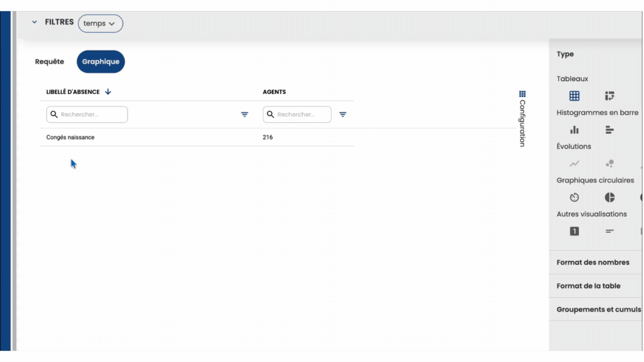The height and width of the screenshot is (362, 644).
Task: Select the pie chart icon
Action: 609,197
